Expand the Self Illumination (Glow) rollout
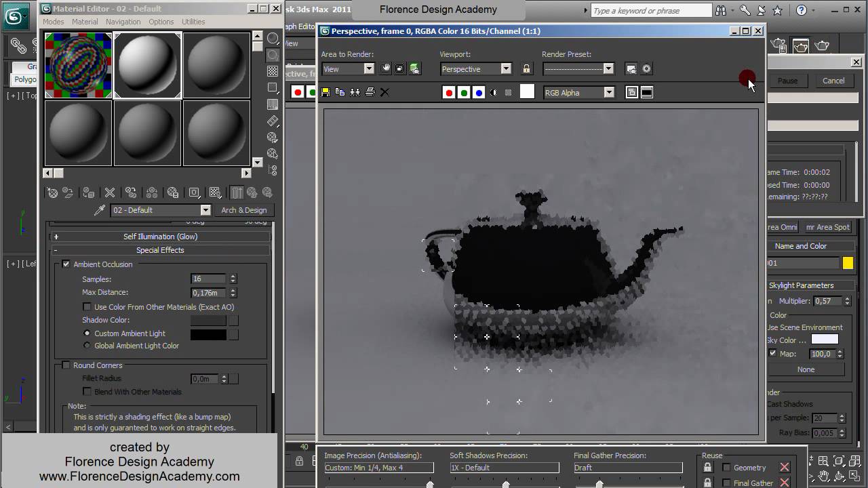Screen dimensions: 868x488 (160, 237)
